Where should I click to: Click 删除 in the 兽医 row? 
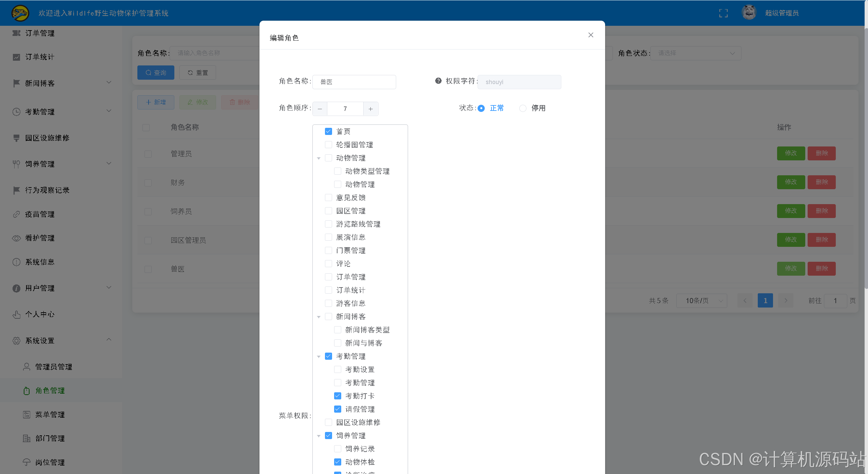point(822,269)
